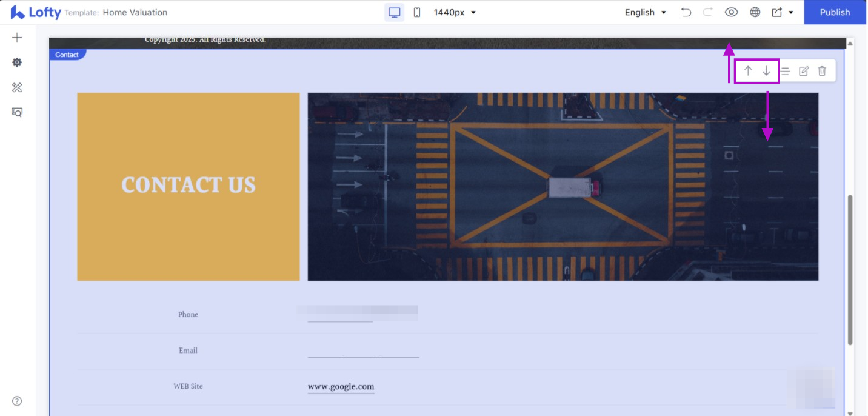The height and width of the screenshot is (416, 868).
Task: Click the globe icon in top bar
Action: [755, 12]
